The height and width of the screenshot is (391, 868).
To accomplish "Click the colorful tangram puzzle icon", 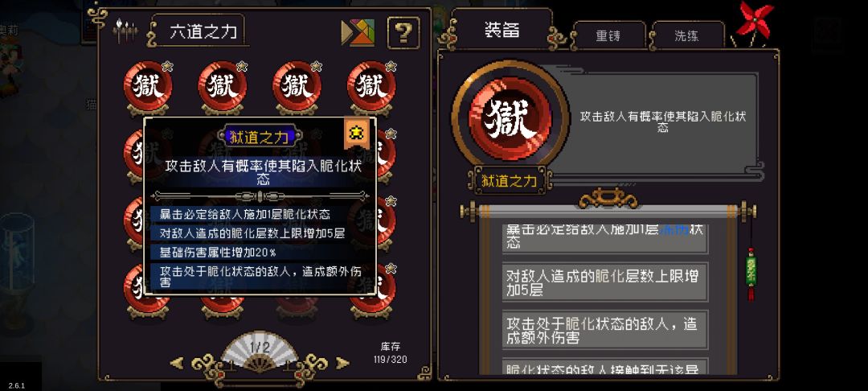I will [358, 33].
